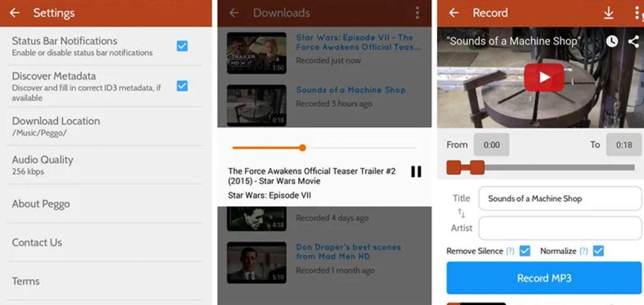Open the Don Draper's best scenes thumbnail
The width and height of the screenshot is (644, 305).
[257, 263]
